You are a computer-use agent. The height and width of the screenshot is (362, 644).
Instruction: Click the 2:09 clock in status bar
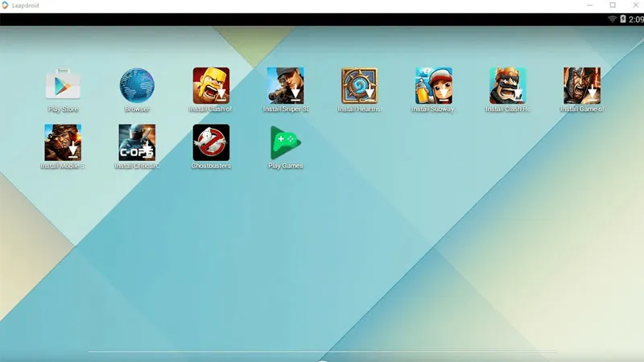point(636,19)
